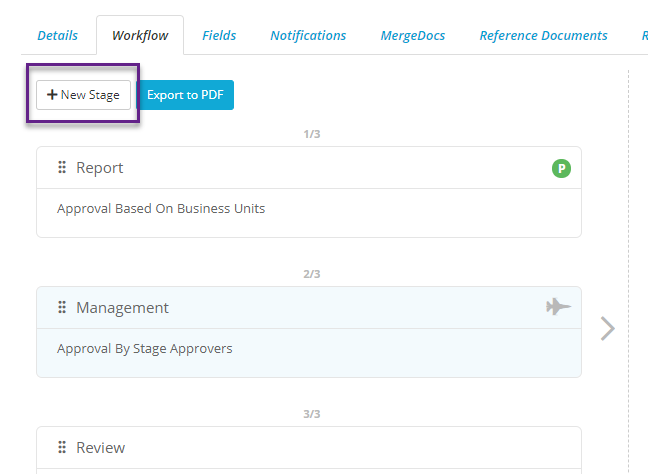648x474 pixels.
Task: Open the Notifications tab
Action: coord(308,36)
